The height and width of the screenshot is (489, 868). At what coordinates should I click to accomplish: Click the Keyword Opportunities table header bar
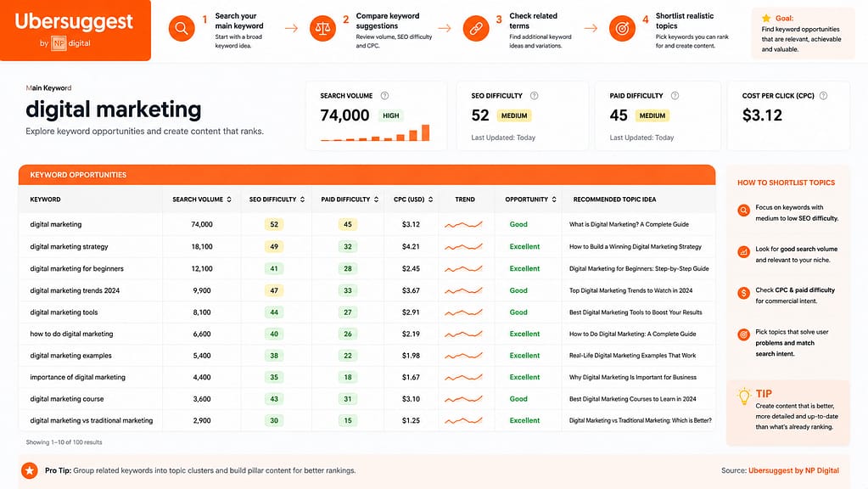coord(367,174)
